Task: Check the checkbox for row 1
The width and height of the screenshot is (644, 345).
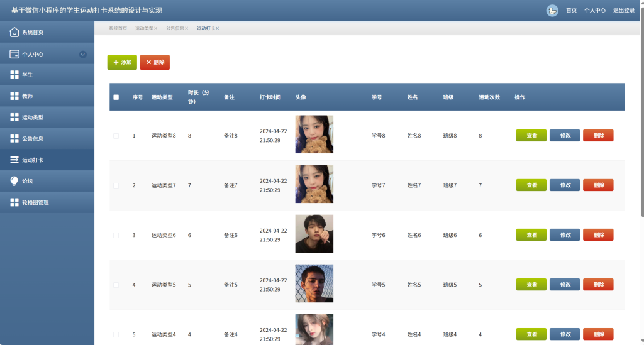Action: (116, 136)
